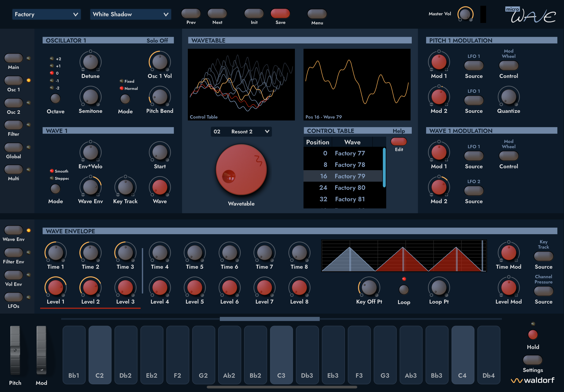
Task: Switch to the Main panel
Action: click(x=14, y=58)
